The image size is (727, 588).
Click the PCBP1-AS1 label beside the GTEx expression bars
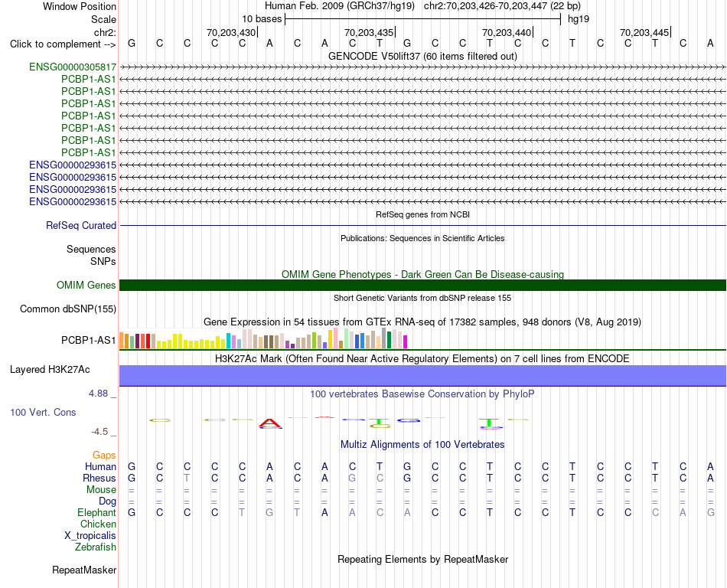pos(89,341)
